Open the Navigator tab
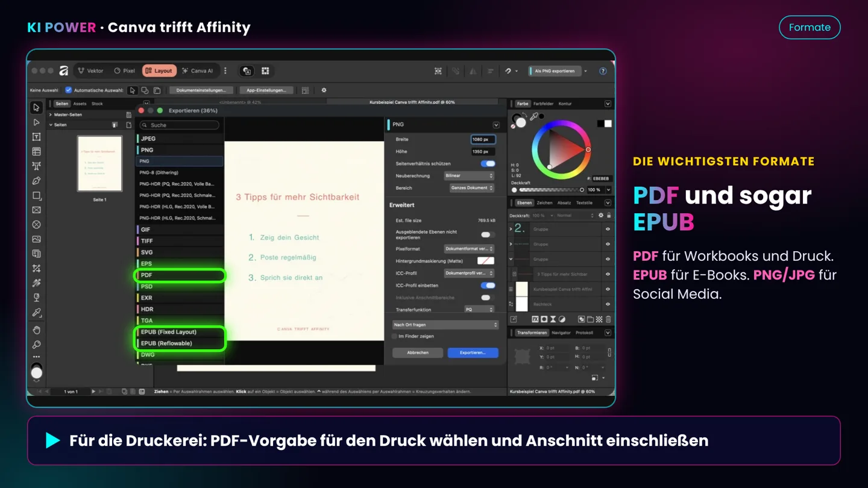Screen dimensions: 868x488 (x=561, y=333)
